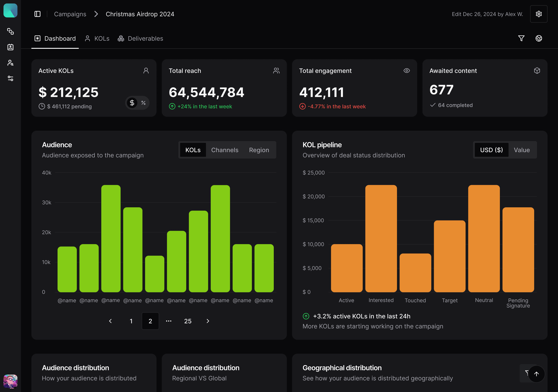Open campaign settings gear button
The width and height of the screenshot is (558, 392).
[x=539, y=14]
